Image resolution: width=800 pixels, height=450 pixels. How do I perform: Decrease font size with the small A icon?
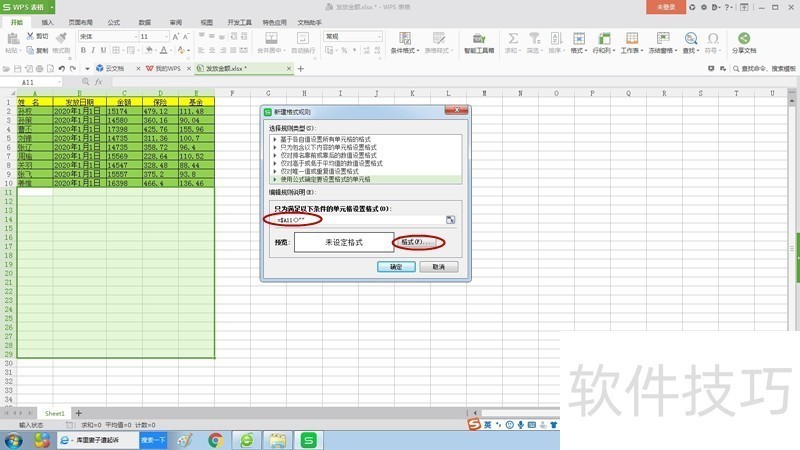186,36
